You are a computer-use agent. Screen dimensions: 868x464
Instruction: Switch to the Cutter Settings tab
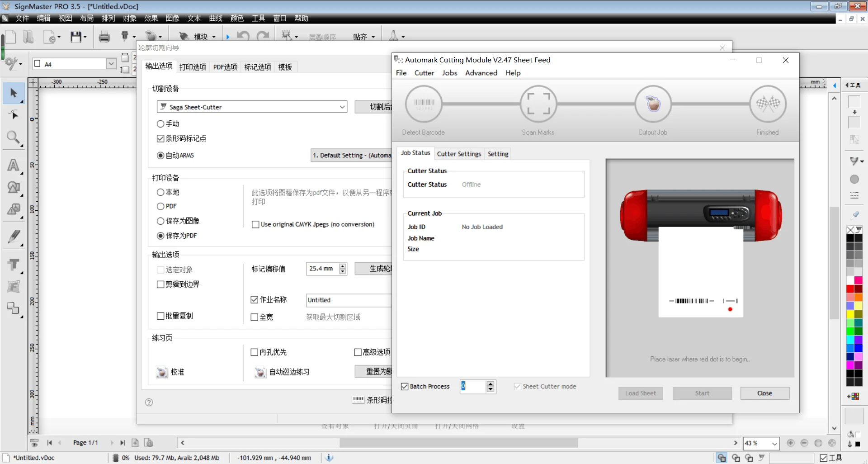pyautogui.click(x=459, y=154)
